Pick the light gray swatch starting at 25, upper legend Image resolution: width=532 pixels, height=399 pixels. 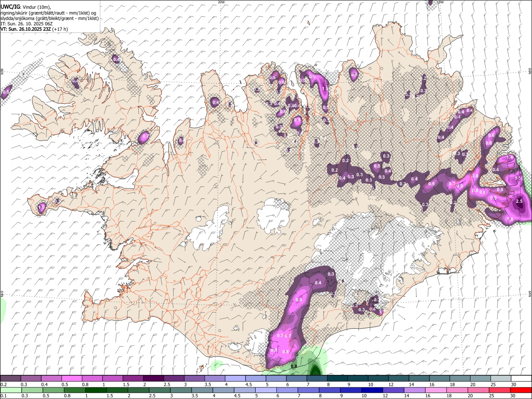(501, 379)
